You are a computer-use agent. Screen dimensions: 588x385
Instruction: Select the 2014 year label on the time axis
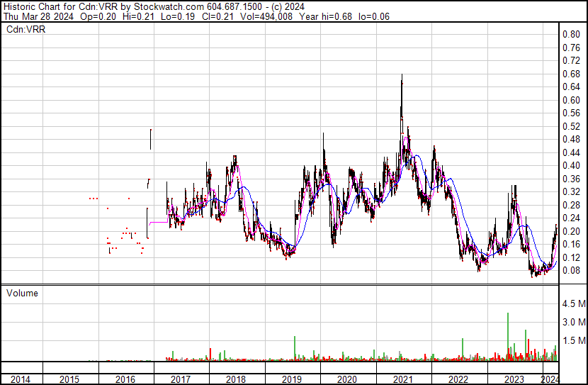point(21,379)
